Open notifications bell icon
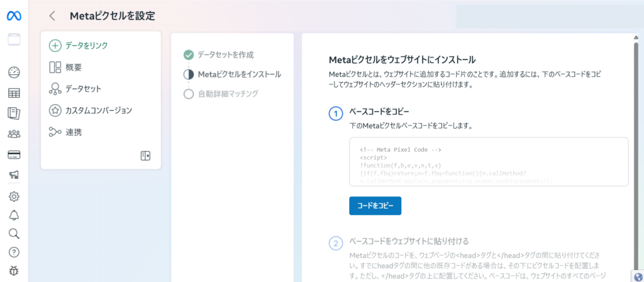Image resolution: width=644 pixels, height=282 pixels. point(14,215)
